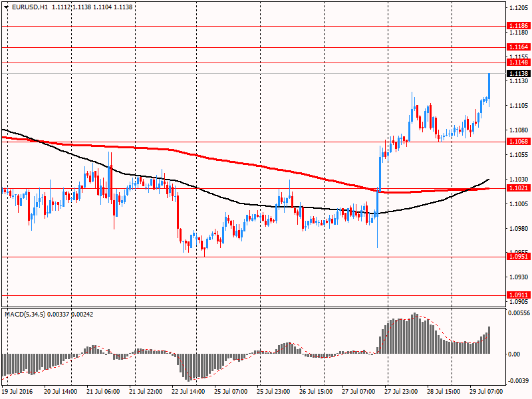Click the 1.1105 price scale value
Viewport: 532px width, 399px height.
click(519, 106)
